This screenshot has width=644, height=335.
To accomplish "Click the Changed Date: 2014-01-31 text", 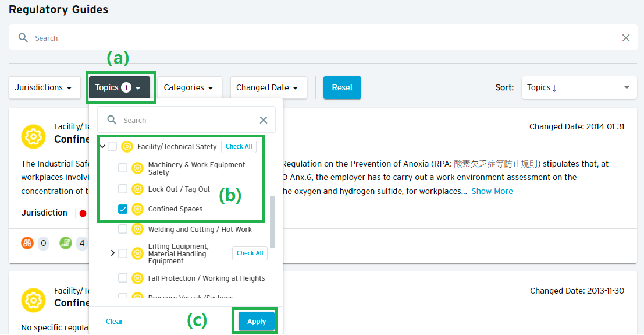I will pyautogui.click(x=577, y=126).
